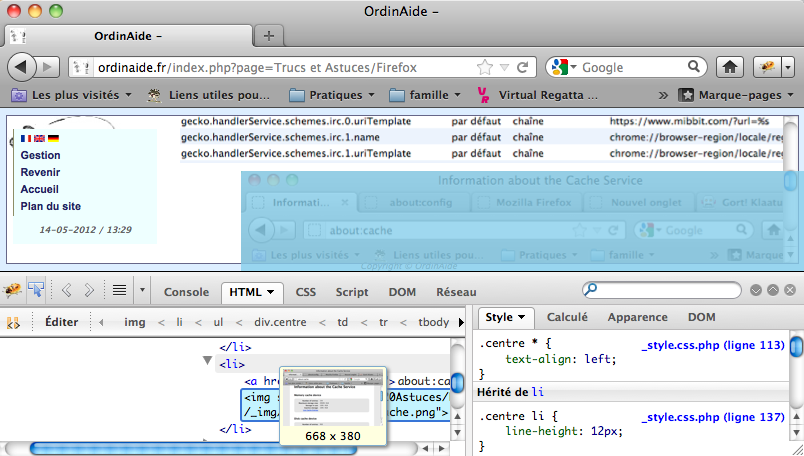This screenshot has width=804, height=456.
Task: Open Firebug toolbar button dropdown arrow
Action: point(788,67)
